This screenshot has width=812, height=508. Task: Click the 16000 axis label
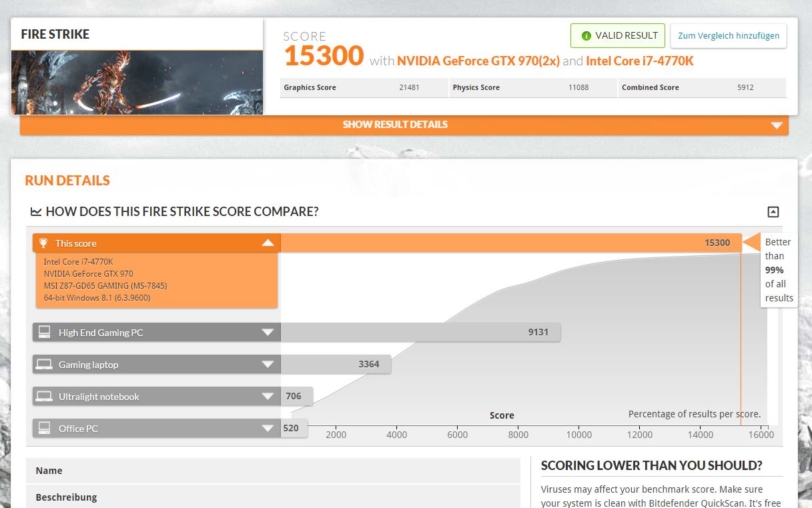click(761, 435)
